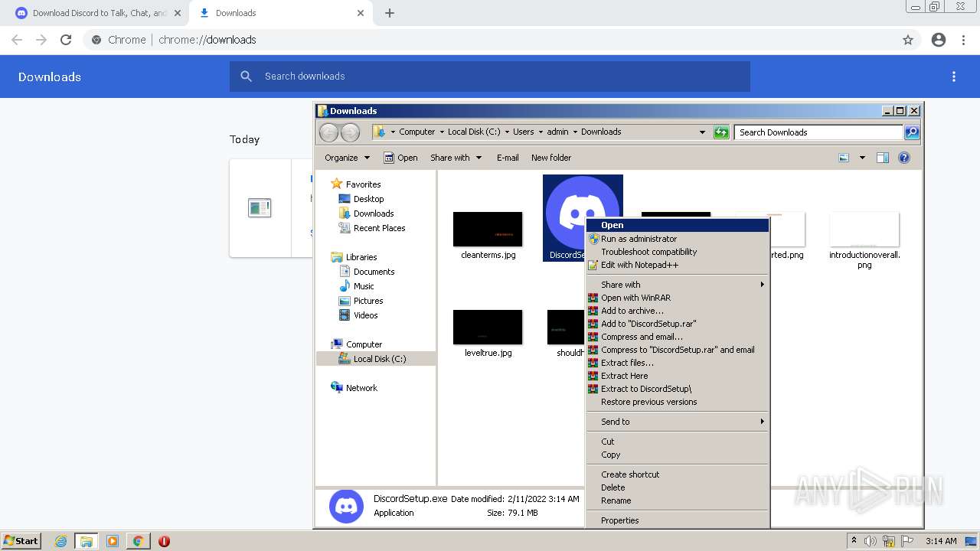This screenshot has width=980, height=551.
Task: Open Windows Media Player taskbar icon
Action: [113, 541]
